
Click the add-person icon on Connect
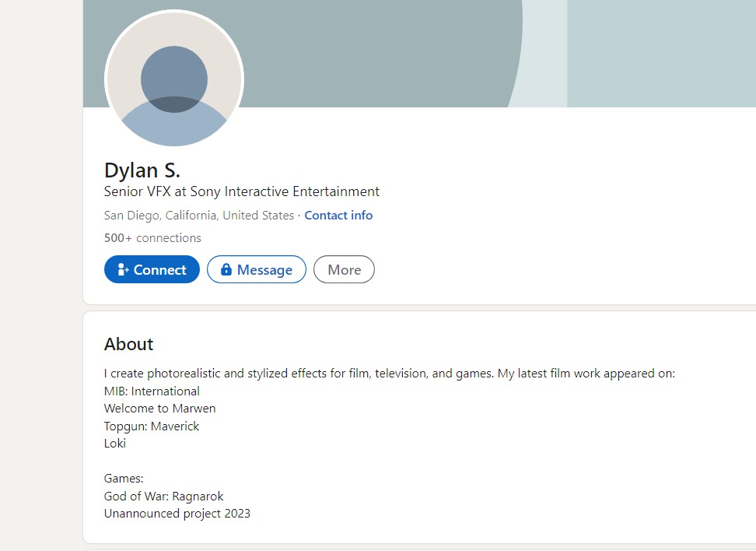point(123,269)
